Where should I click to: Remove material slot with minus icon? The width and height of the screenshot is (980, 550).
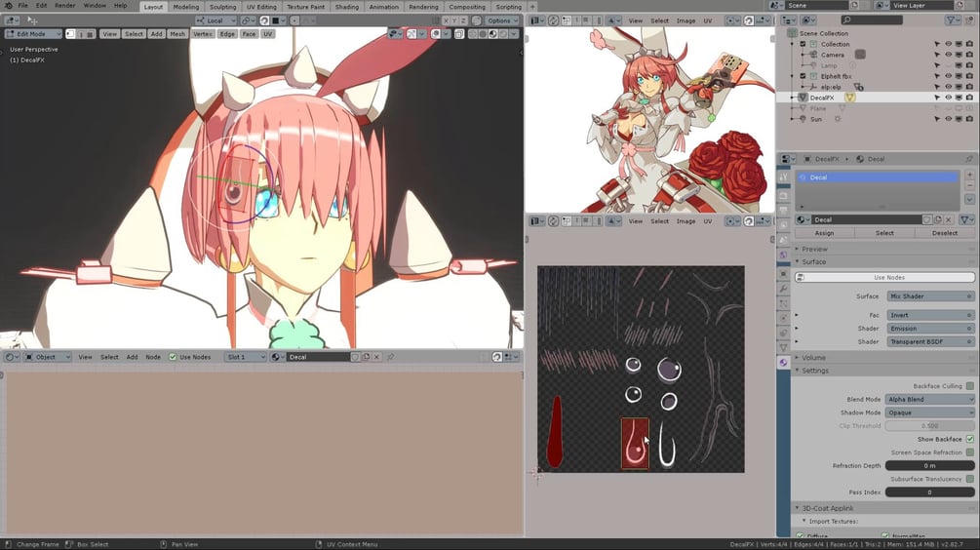(969, 185)
